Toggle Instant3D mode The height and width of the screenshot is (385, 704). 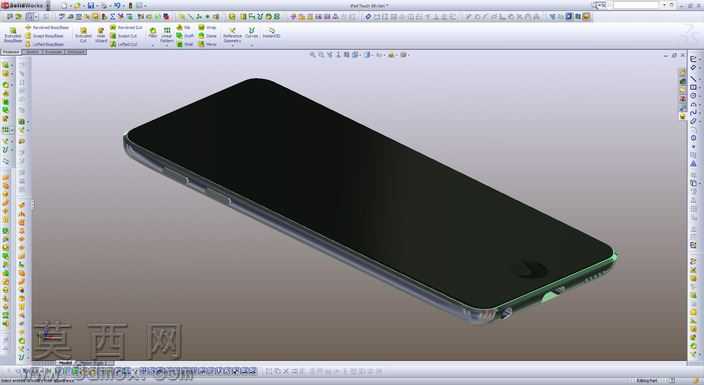pos(271,33)
